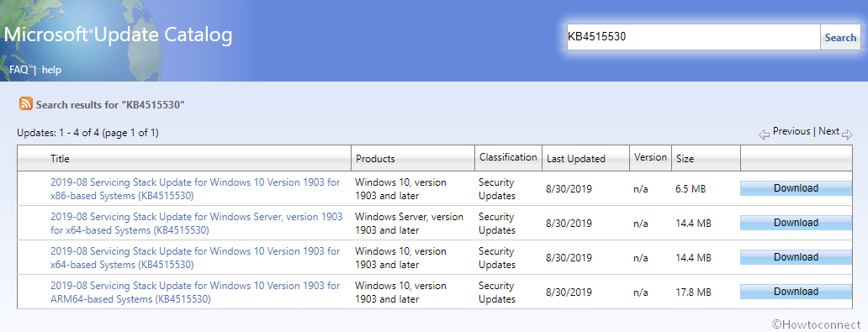Sort results by Products column
Viewport: 868px width, 332px height.
375,159
